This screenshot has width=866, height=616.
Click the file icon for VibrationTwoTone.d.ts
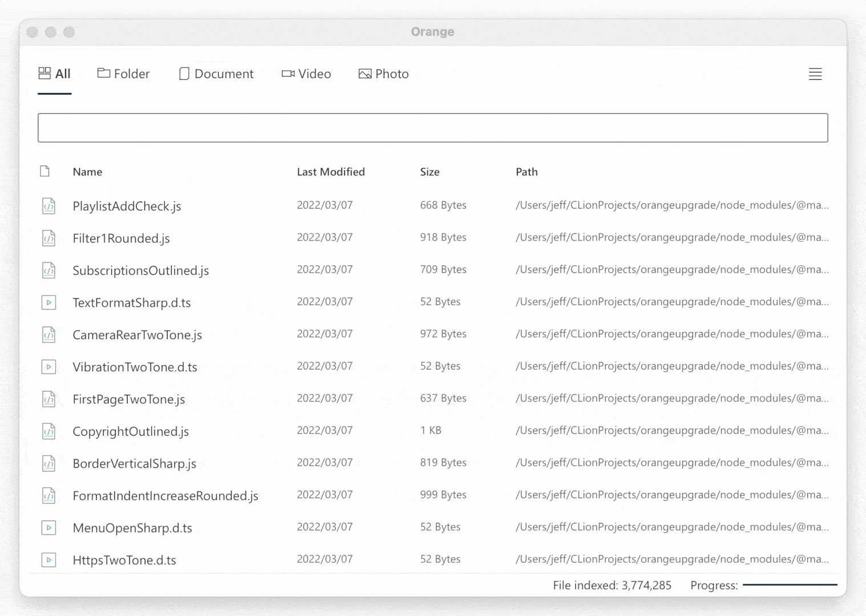[x=49, y=367]
